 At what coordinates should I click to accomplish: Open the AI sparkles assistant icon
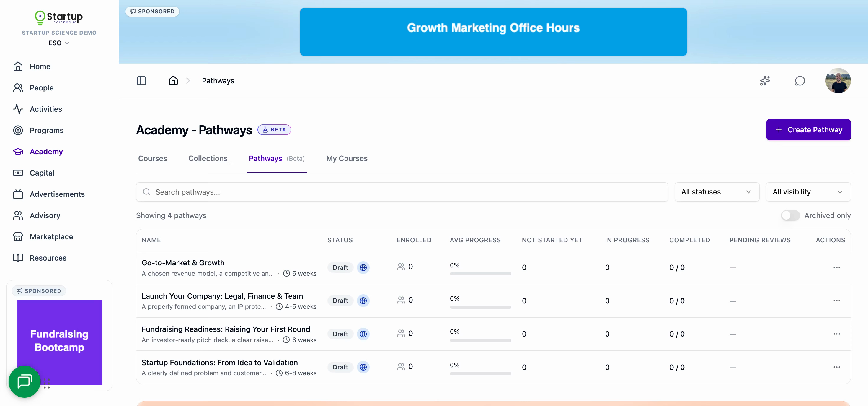coord(765,81)
